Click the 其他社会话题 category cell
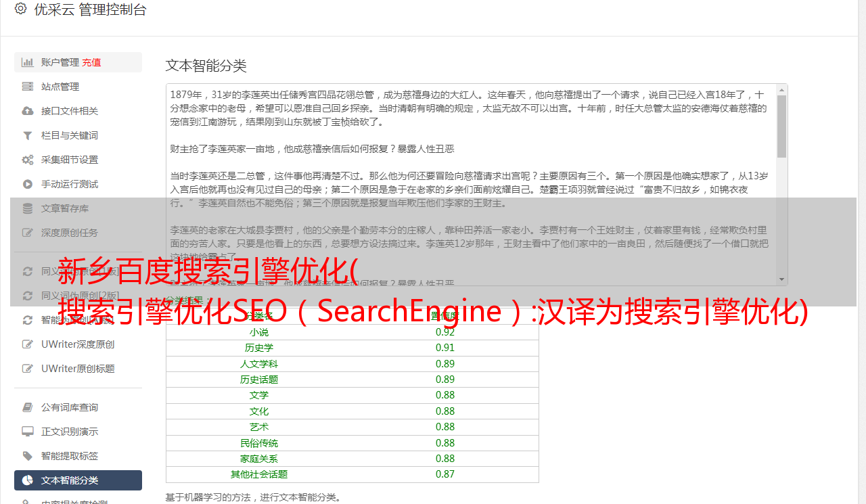The image size is (866, 504). (259, 474)
